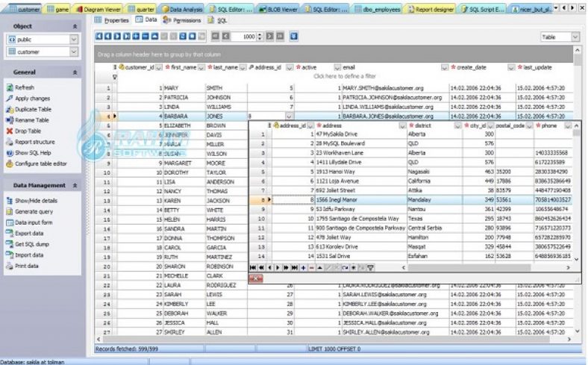
Task: Open filter funnel in lookup navigator
Action: (371, 268)
